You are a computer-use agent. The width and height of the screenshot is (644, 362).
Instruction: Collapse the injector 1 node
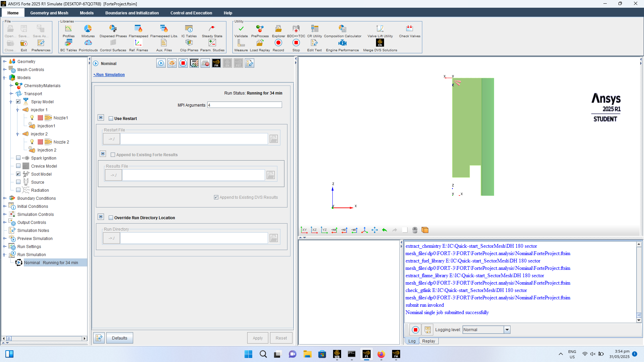(x=17, y=110)
